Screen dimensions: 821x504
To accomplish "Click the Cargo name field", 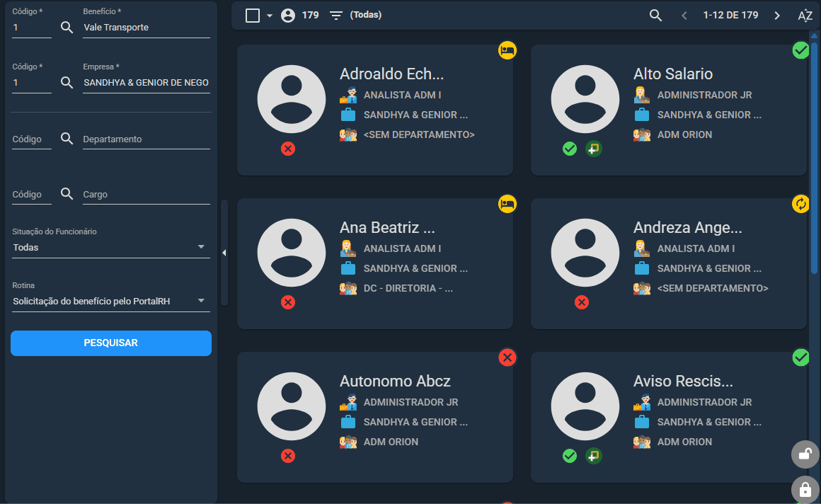I will (147, 195).
